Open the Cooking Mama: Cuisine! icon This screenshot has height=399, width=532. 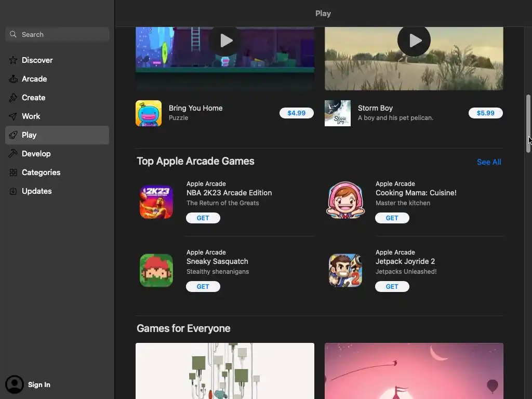click(x=345, y=200)
